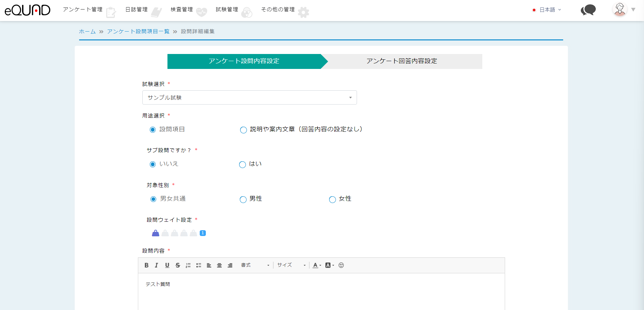This screenshot has height=310, width=644.
Task: Set question weight to third level
Action: pos(175,233)
